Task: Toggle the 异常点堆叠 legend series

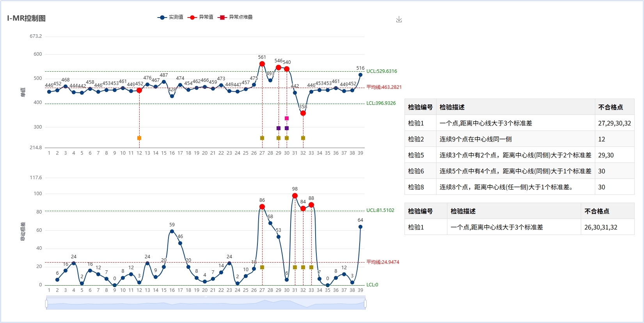Action: click(x=235, y=17)
